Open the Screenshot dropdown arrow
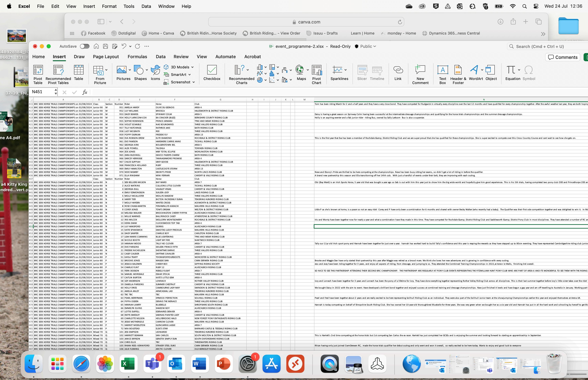The image size is (588, 380). tap(194, 82)
